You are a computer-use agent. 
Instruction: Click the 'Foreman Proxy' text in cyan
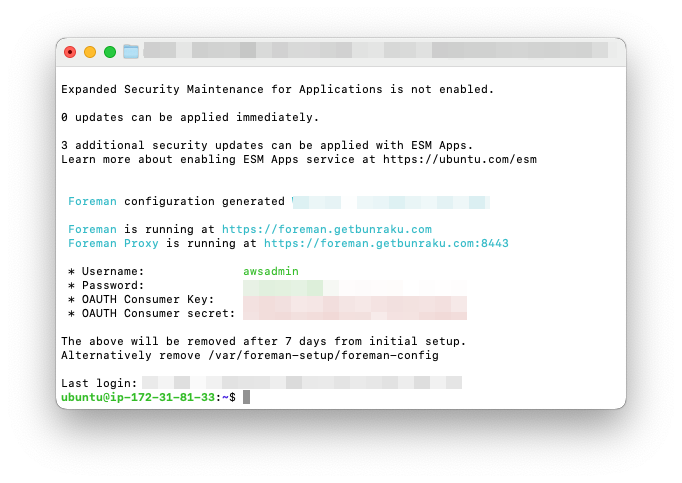point(113,243)
